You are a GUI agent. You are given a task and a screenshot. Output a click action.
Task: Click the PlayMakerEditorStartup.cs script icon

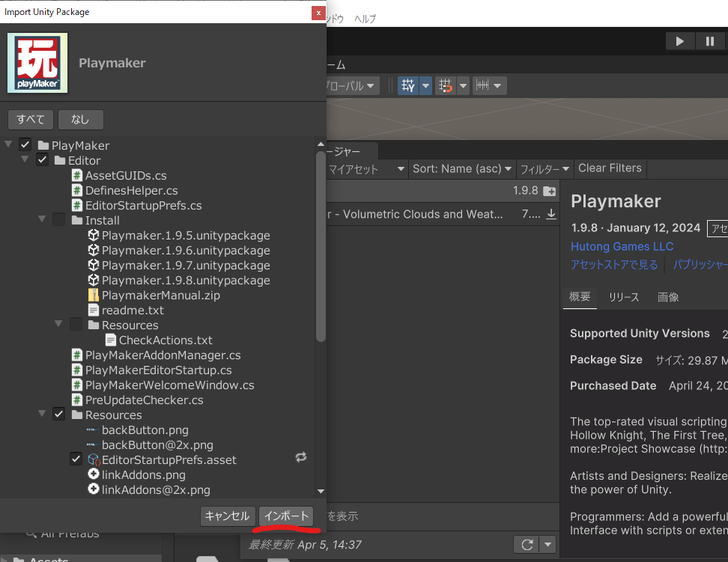pos(77,370)
